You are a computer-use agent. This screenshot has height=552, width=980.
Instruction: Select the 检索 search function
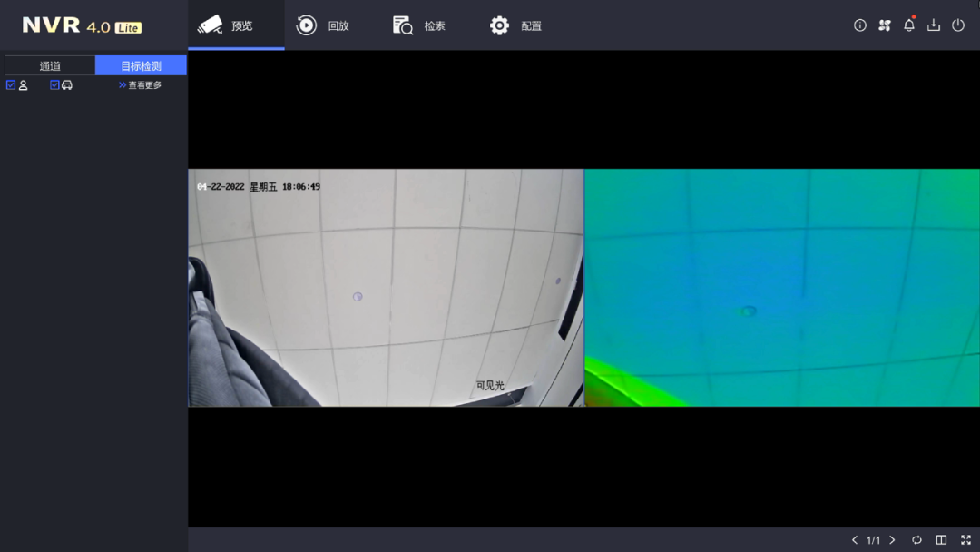(419, 25)
